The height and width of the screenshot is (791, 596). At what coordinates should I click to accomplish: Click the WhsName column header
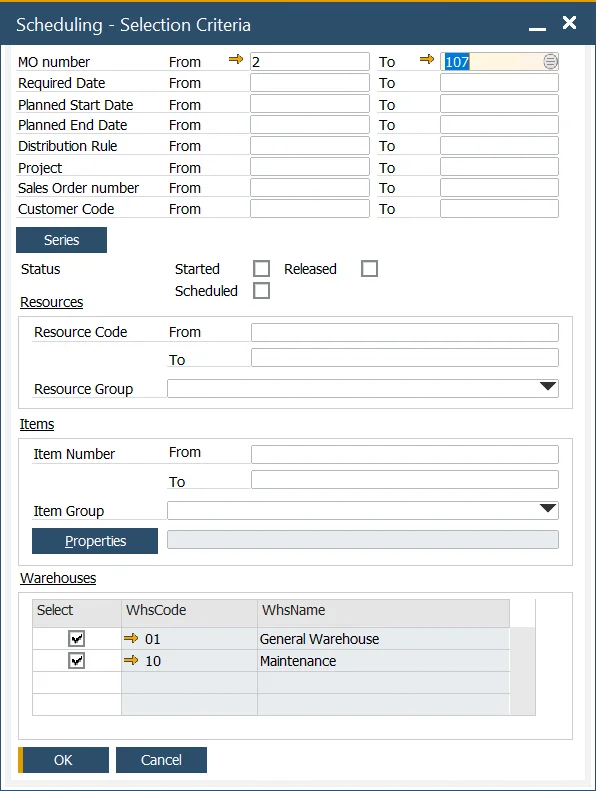[x=384, y=613]
